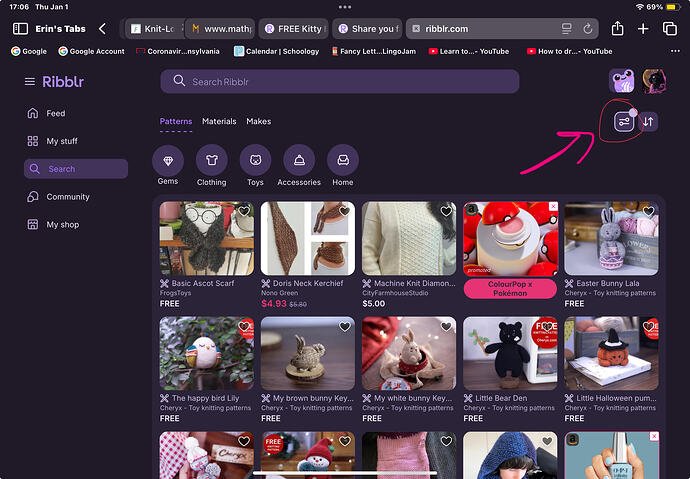Image resolution: width=690 pixels, height=479 pixels.
Task: Pick the Toys category icon
Action: [255, 160]
